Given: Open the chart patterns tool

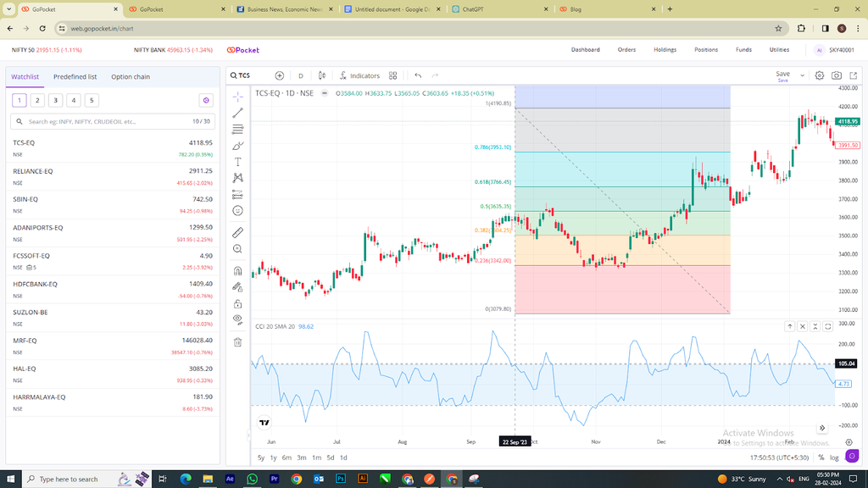Looking at the screenshot, I should click(237, 178).
